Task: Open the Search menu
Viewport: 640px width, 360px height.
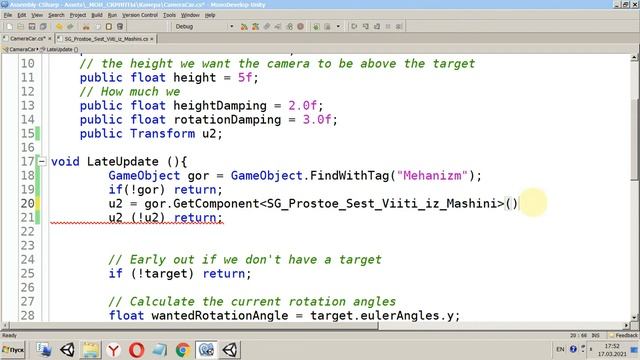Action: (x=56, y=15)
